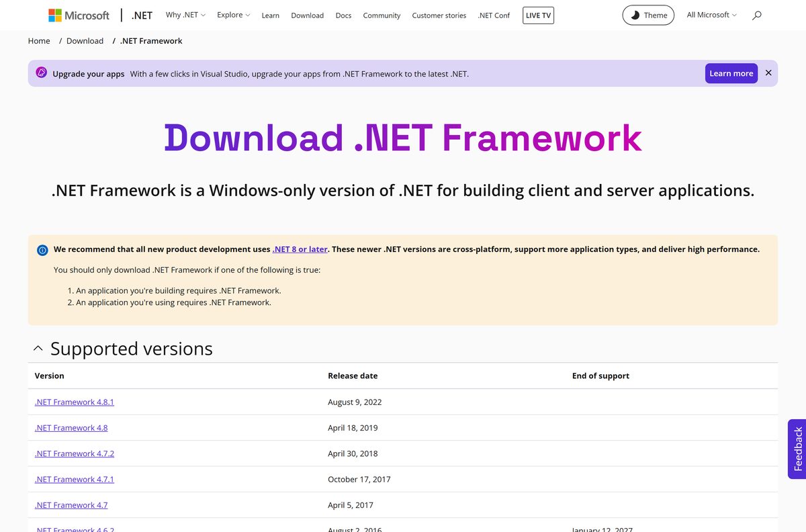Select the April 18, 2019 date cell
806x532 pixels.
tap(353, 428)
